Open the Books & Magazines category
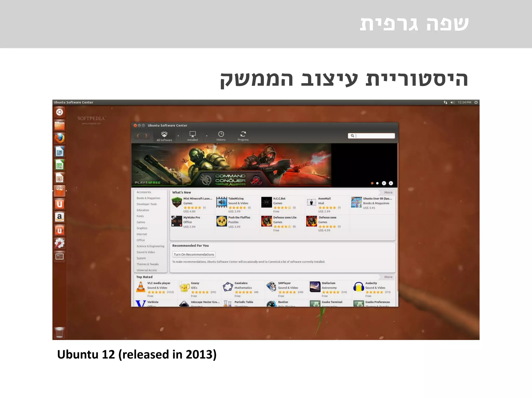532x399 pixels. coord(149,198)
